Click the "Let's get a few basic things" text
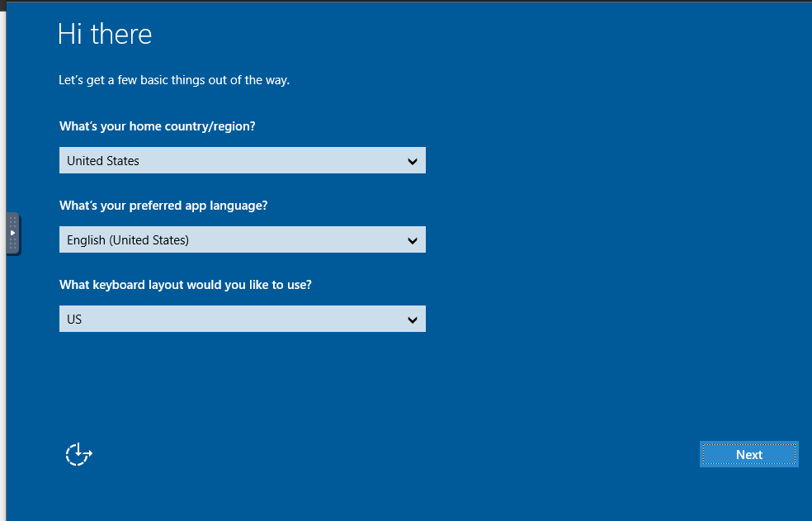This screenshot has height=521, width=812. pos(174,80)
